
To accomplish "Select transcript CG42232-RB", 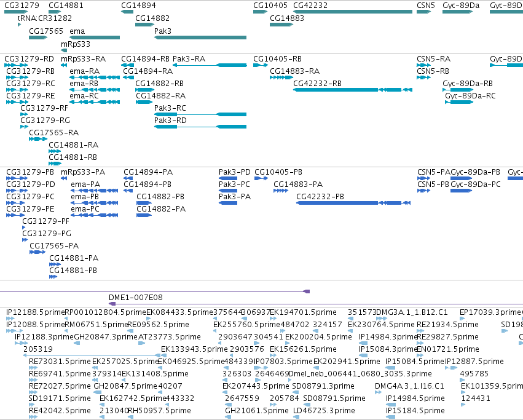I will tap(317, 83).
